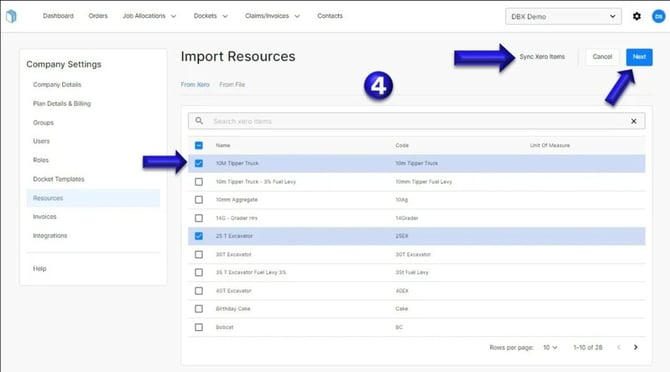The image size is (670, 372).
Task: Open the Orders menu item
Action: [x=98, y=16]
